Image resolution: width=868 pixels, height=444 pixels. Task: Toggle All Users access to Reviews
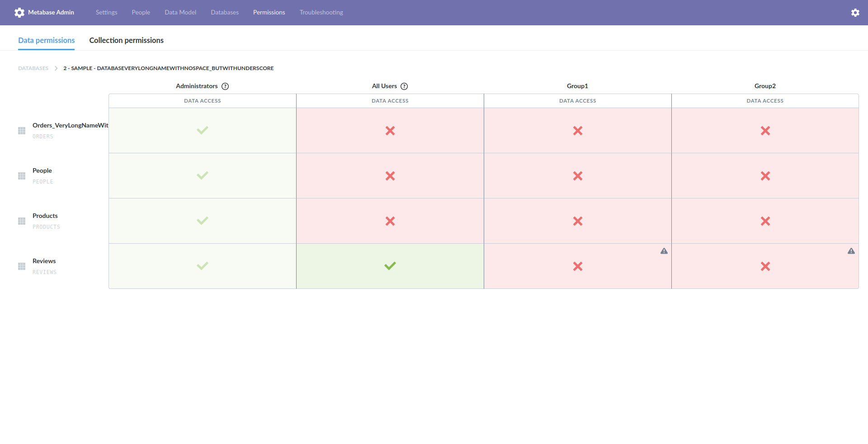(390, 266)
